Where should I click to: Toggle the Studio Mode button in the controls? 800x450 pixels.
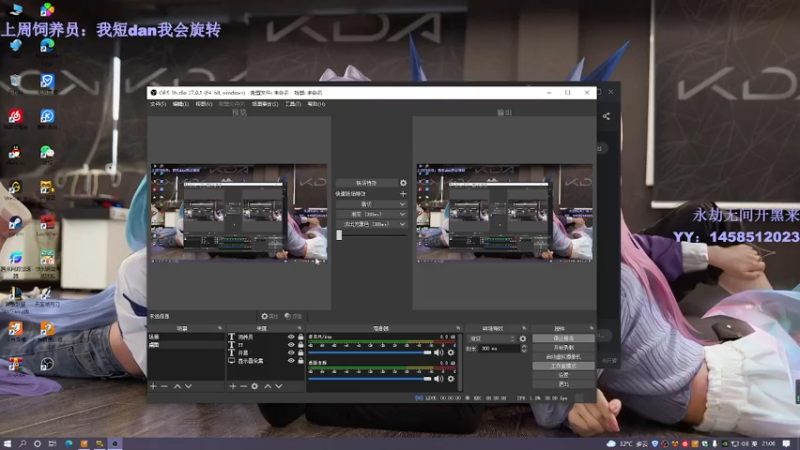[563, 366]
